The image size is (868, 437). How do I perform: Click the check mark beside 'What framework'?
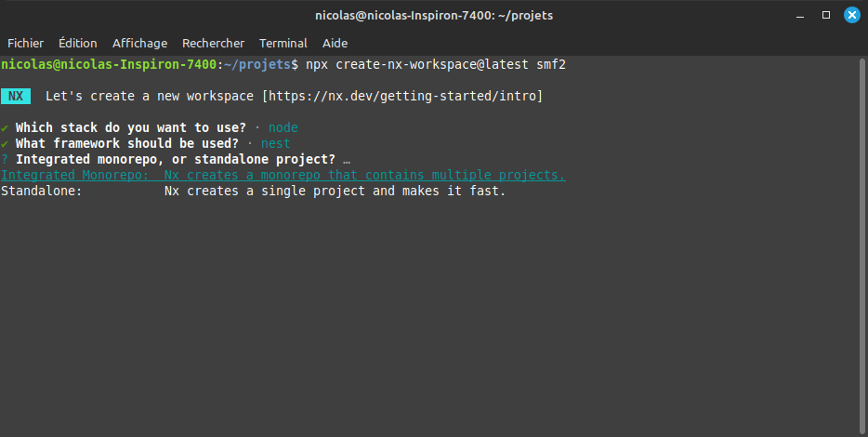pos(5,143)
